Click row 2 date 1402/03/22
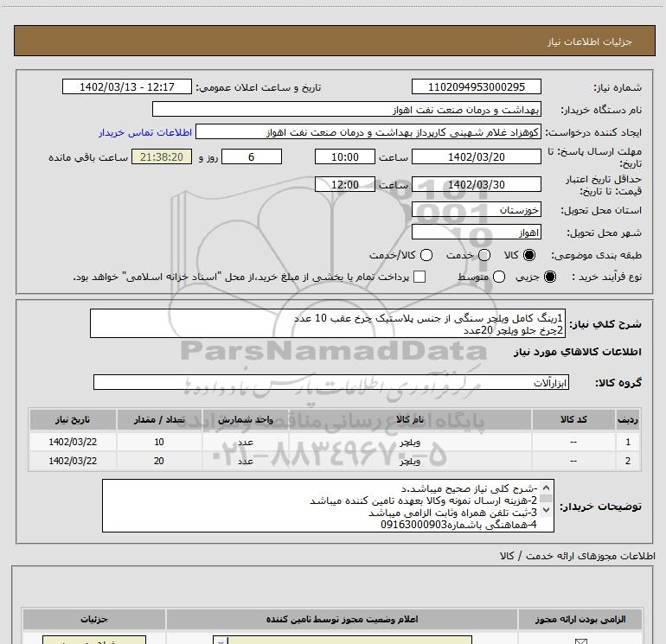Viewport: 666px width, 644px height. coord(73,461)
